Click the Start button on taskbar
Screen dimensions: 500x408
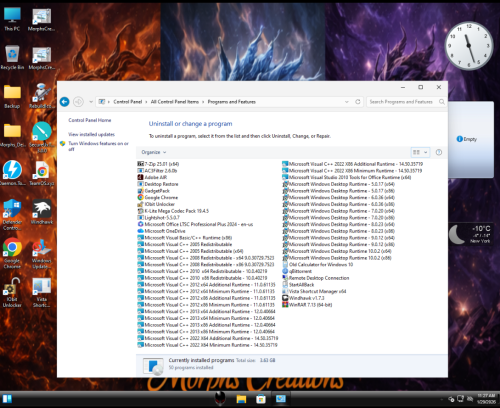(7, 399)
